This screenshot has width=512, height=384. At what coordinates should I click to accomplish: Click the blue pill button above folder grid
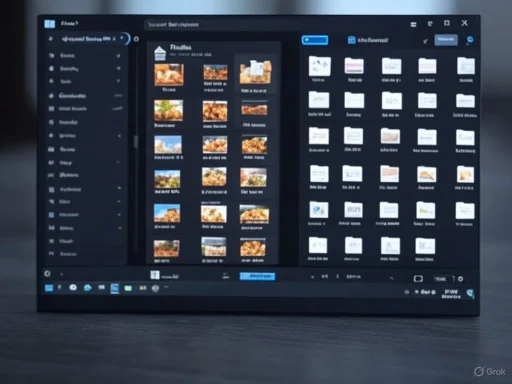click(315, 40)
